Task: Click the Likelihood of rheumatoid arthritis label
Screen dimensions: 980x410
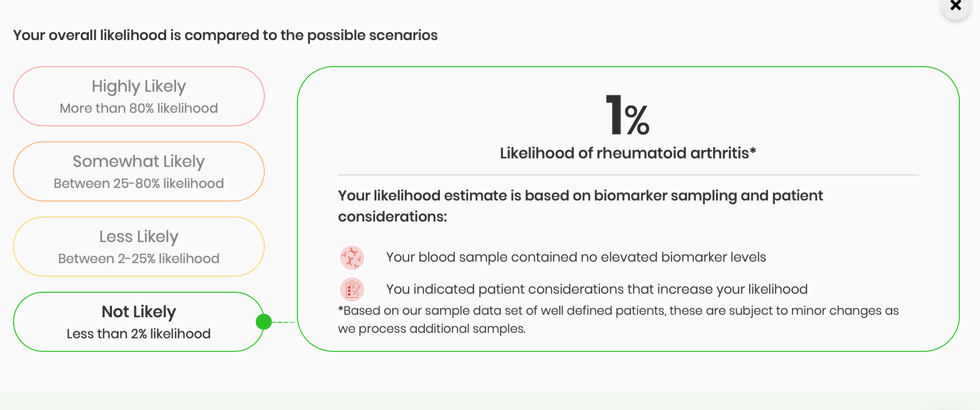Action: [628, 153]
